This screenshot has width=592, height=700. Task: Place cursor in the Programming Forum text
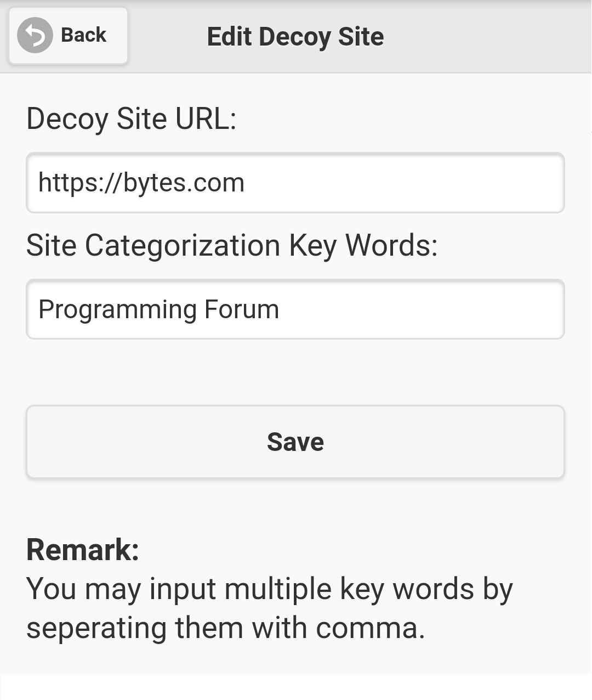158,309
